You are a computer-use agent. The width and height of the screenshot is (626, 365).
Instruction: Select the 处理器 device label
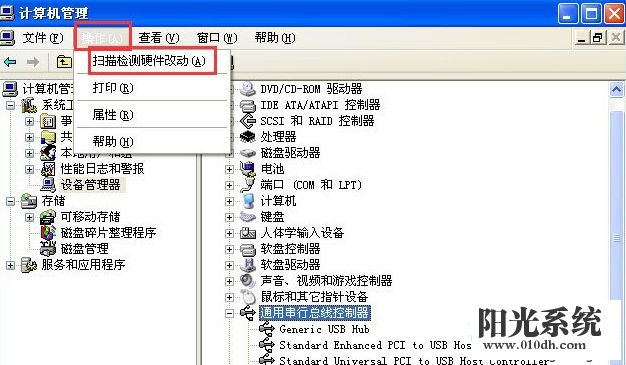278,137
